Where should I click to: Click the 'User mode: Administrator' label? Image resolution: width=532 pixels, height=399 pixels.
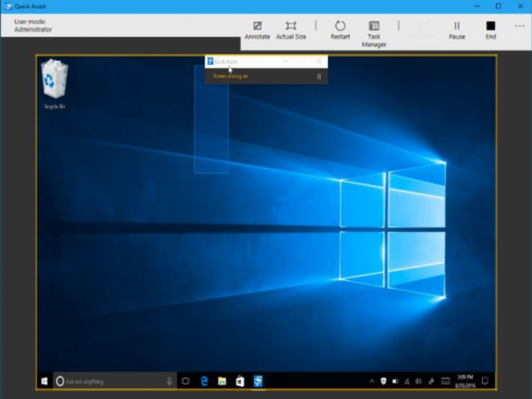(x=33, y=26)
